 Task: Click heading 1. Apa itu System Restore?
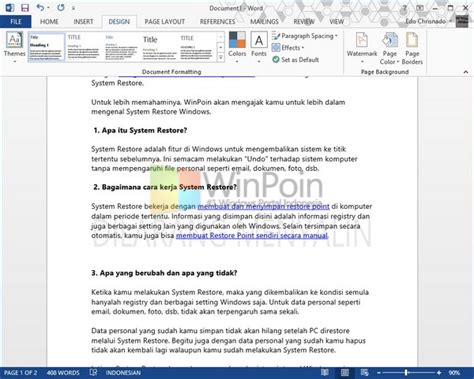140,130
